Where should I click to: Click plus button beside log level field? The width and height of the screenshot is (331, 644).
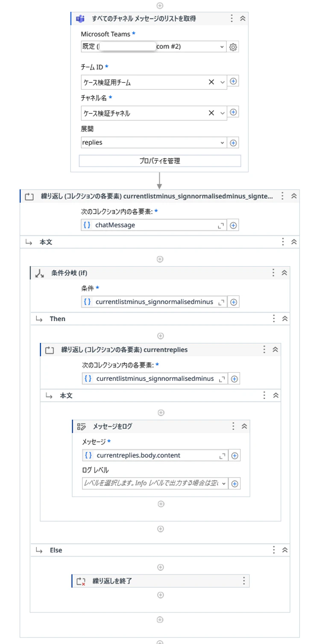tap(234, 484)
